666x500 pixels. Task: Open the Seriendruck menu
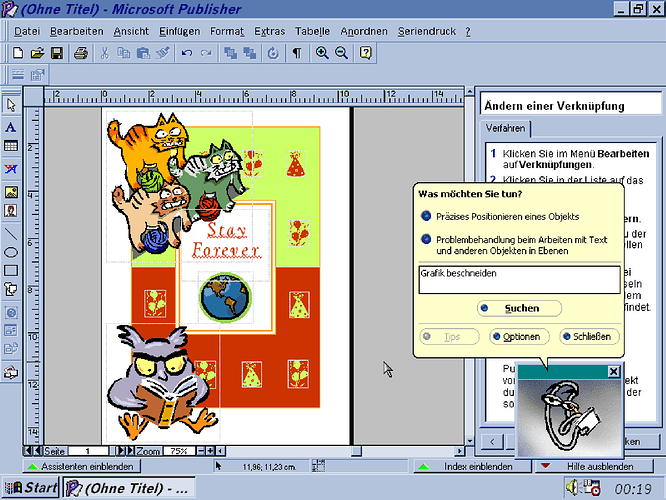point(427,31)
